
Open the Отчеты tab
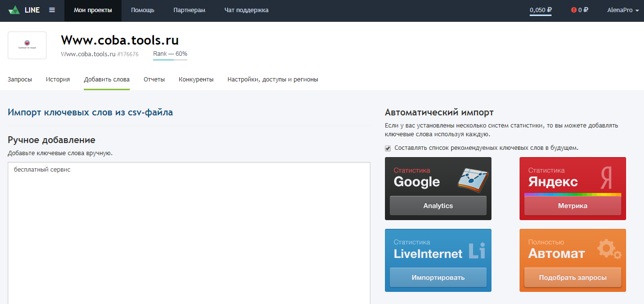coord(154,79)
